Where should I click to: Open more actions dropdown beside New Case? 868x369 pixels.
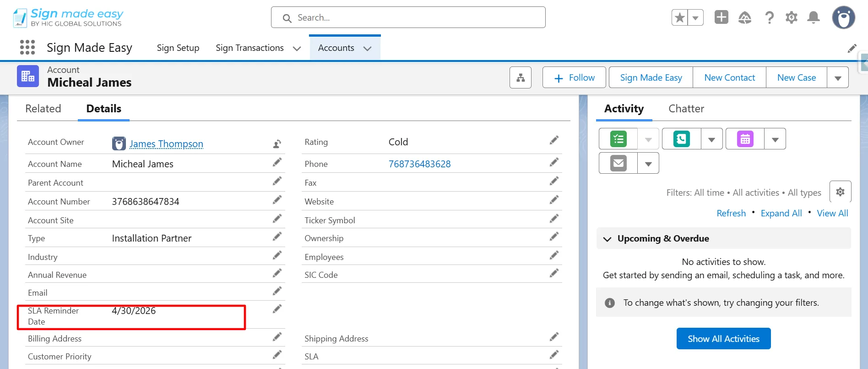pos(838,78)
